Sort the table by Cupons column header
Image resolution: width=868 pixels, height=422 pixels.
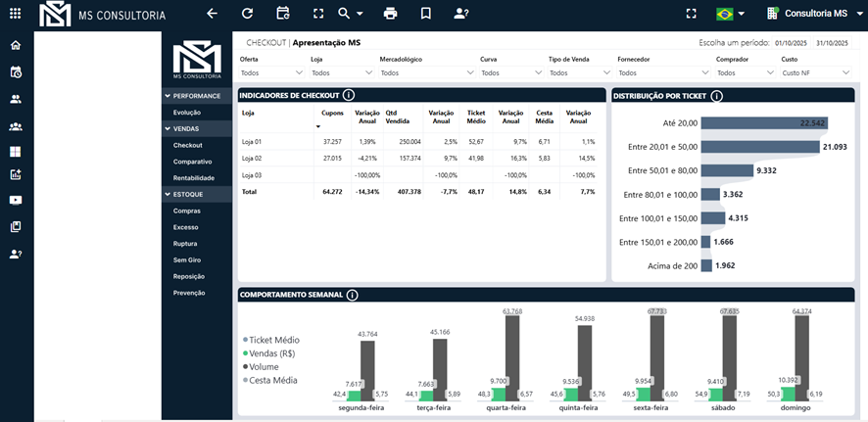[x=332, y=113]
